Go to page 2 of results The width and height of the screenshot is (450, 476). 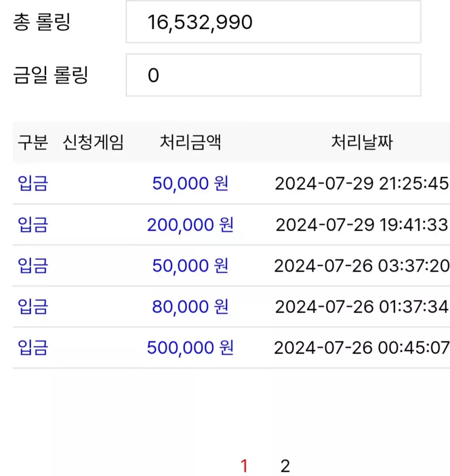tap(285, 466)
